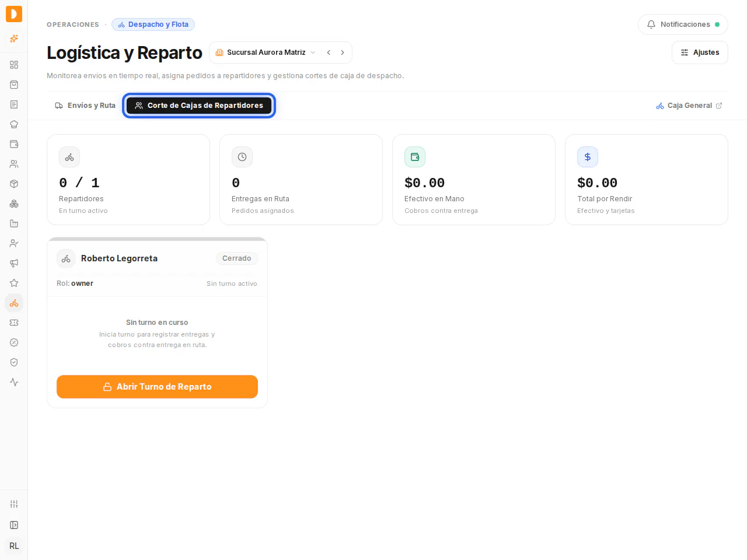Image resolution: width=747 pixels, height=560 pixels.
Task: Select Corte de Cajas de Repartidores tab
Action: [199, 106]
